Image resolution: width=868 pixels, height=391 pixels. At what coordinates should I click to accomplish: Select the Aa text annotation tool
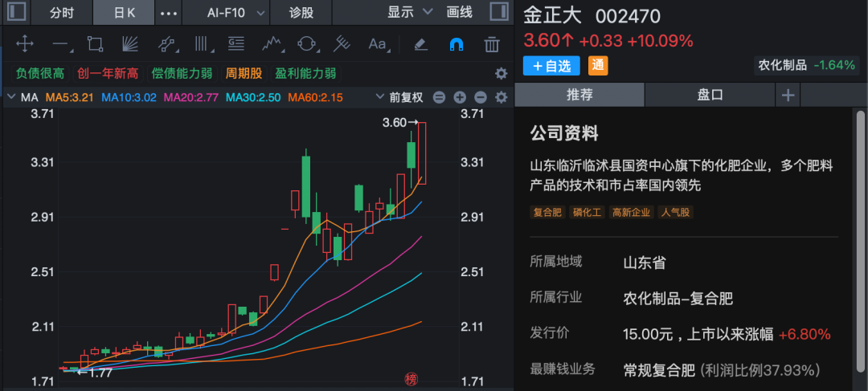tap(378, 43)
